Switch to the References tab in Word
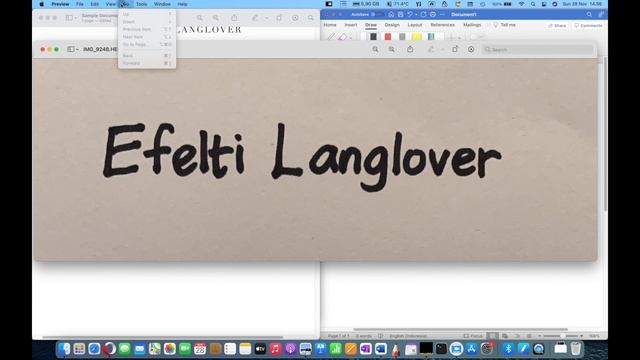640x360 pixels. click(x=442, y=25)
